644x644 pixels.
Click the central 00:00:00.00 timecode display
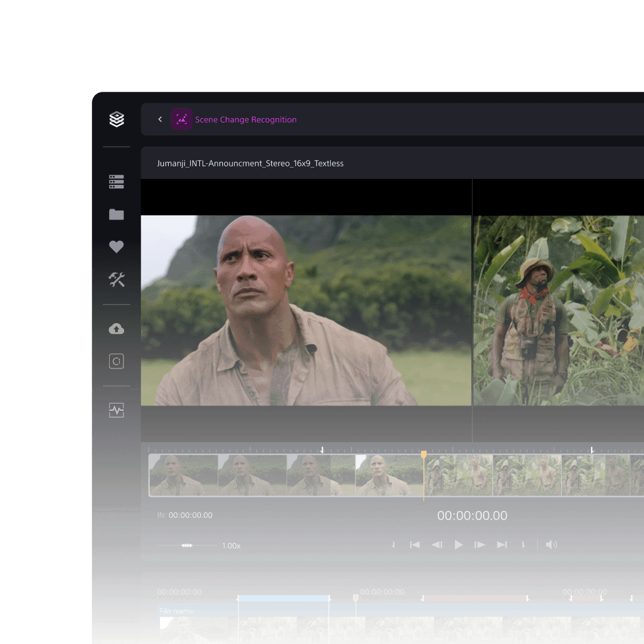coord(472,515)
